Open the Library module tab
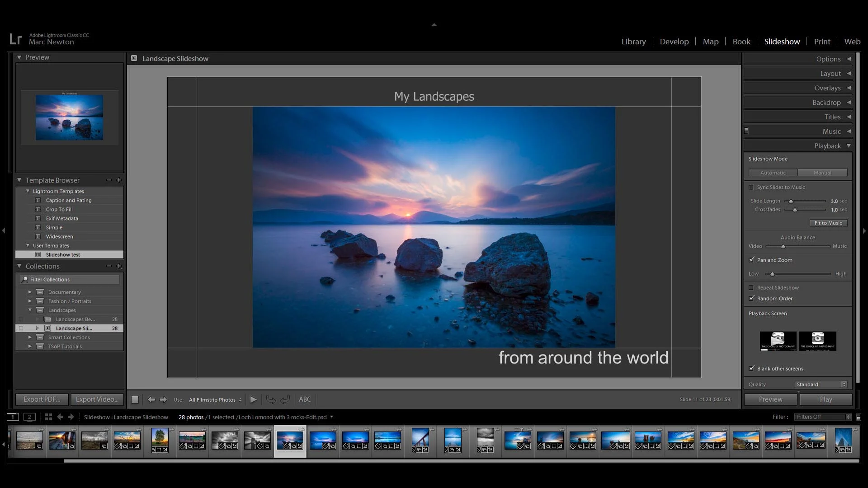 pos(633,42)
